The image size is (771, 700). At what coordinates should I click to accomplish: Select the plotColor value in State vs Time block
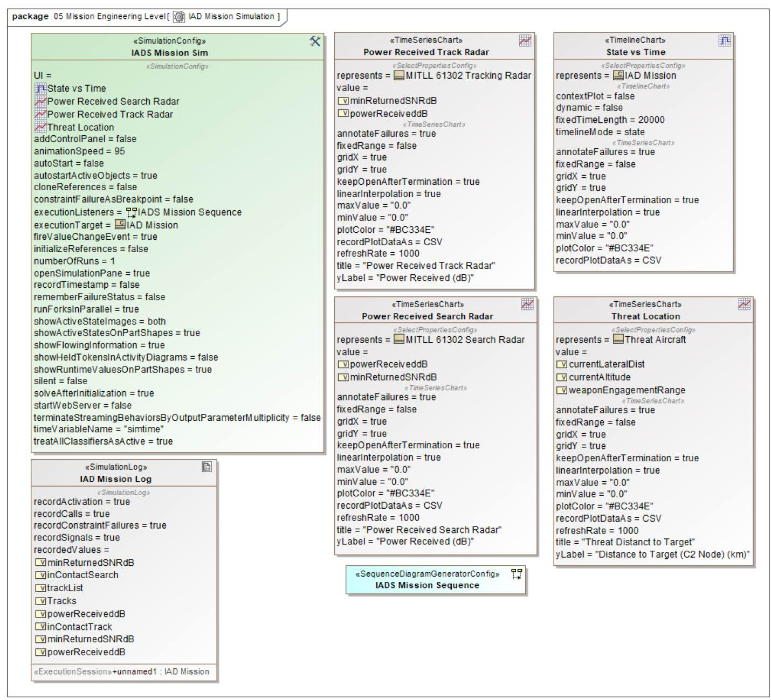604,248
